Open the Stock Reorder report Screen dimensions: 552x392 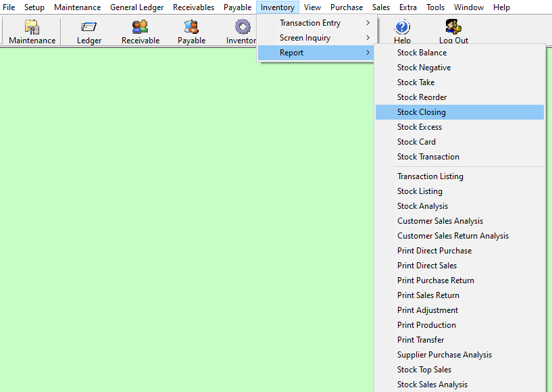click(459, 97)
